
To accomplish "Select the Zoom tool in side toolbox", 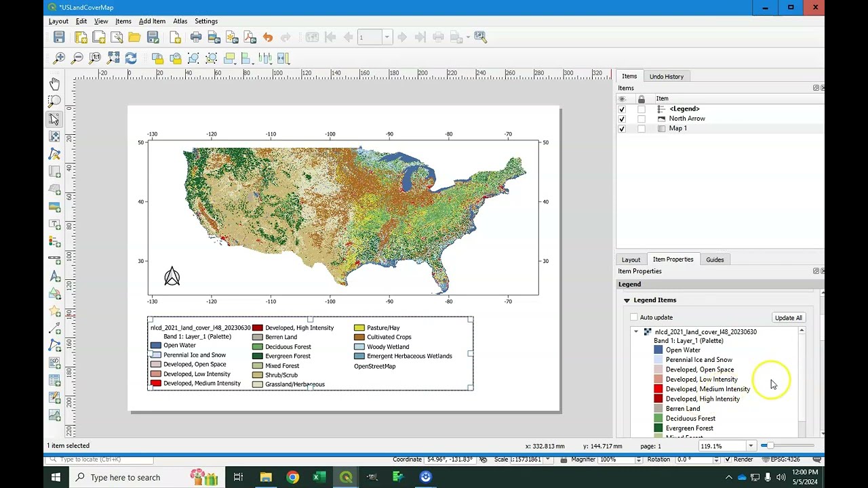I will 54,102.
